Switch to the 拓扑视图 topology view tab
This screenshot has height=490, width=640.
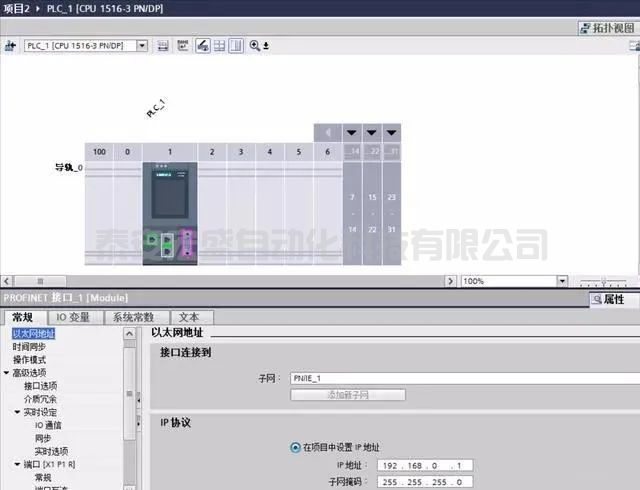point(608,28)
